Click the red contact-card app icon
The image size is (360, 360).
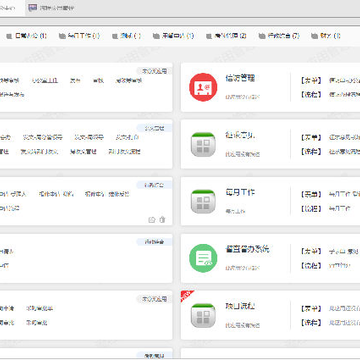[x=203, y=87]
